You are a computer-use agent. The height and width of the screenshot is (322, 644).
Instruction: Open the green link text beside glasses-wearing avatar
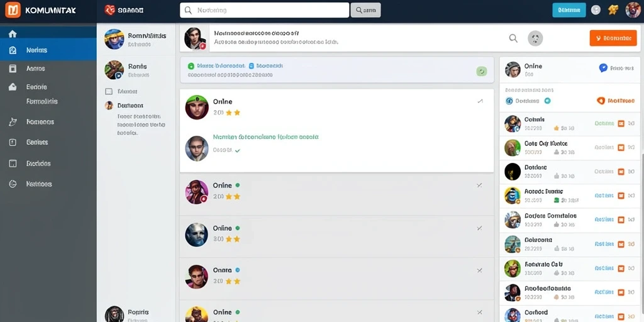click(266, 137)
